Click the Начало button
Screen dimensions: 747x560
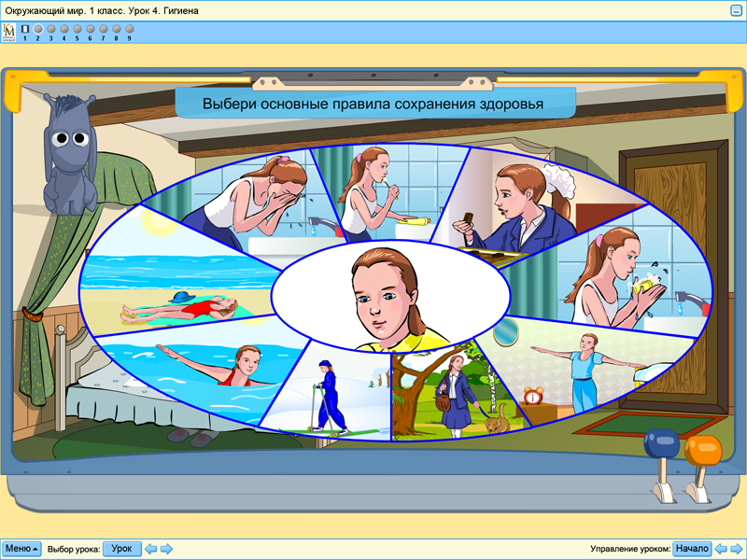(692, 549)
